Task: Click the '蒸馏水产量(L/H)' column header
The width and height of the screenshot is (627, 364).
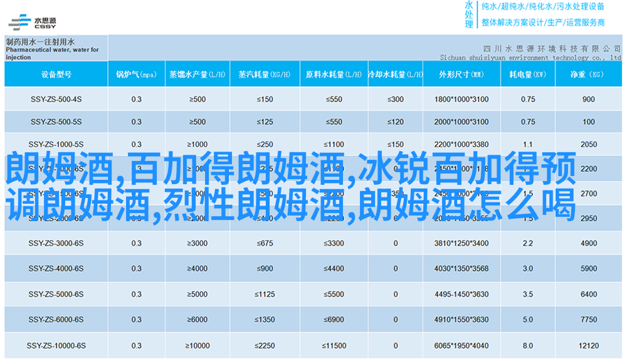Action: click(197, 75)
